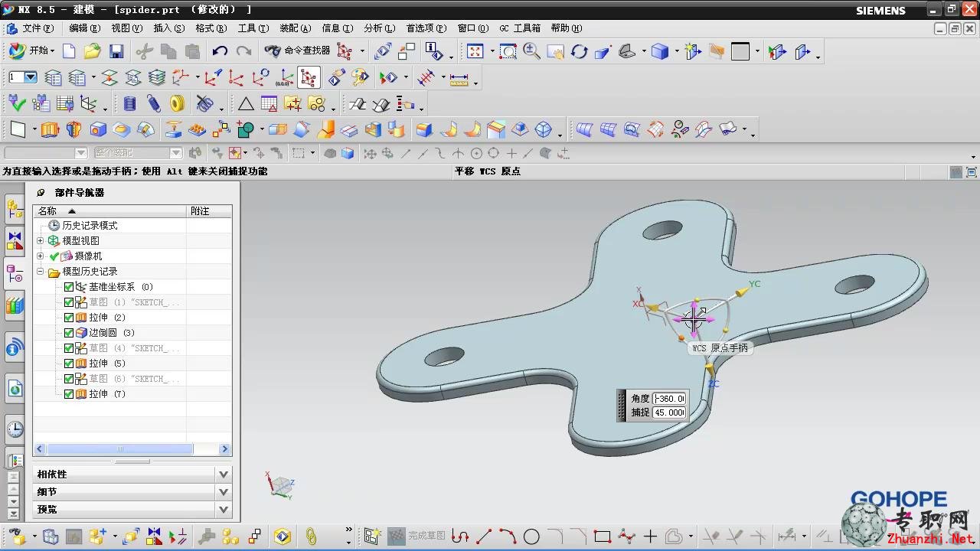Uncheck the 草图 (6) checkbox

69,379
